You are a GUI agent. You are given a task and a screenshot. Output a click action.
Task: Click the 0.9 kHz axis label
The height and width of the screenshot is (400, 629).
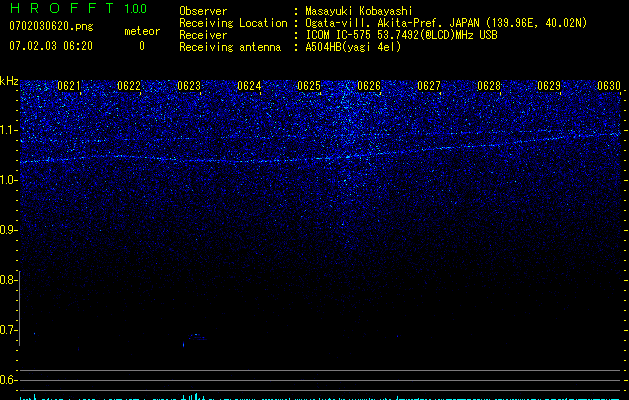coord(8,230)
